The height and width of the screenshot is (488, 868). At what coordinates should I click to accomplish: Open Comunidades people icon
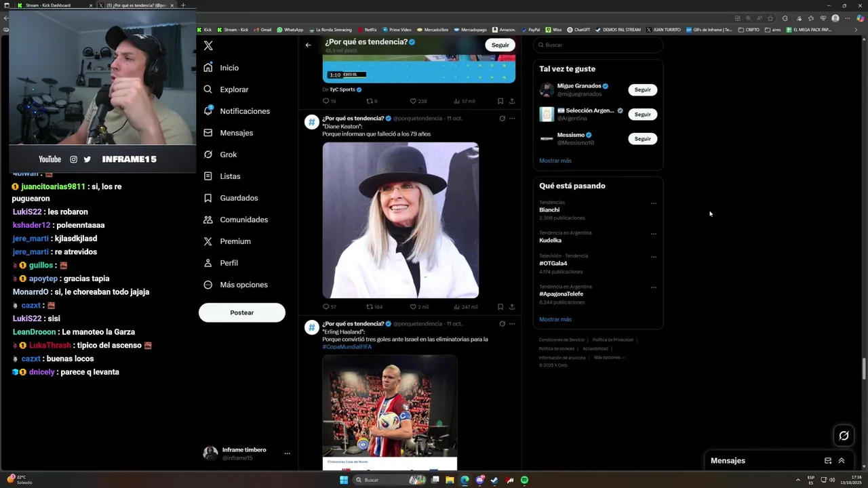[x=208, y=220]
